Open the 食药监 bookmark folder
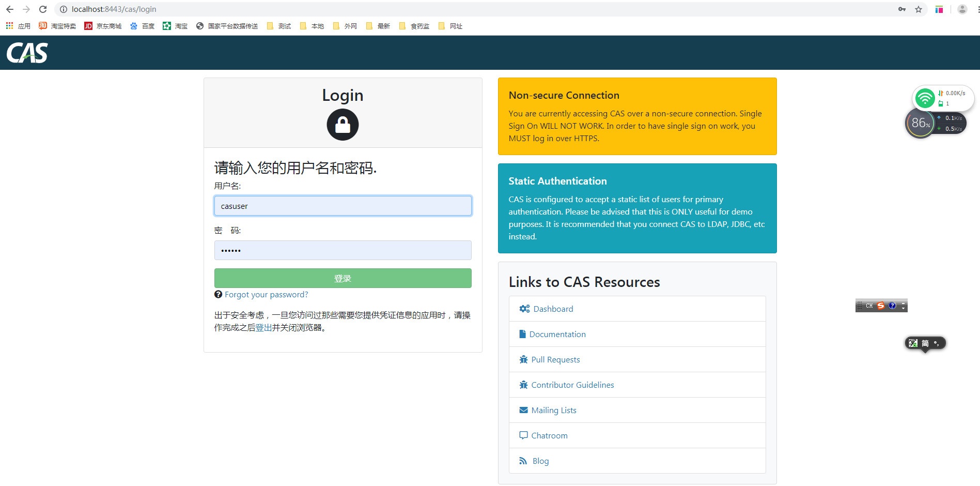Screen dimensions: 980x486 pyautogui.click(x=414, y=26)
